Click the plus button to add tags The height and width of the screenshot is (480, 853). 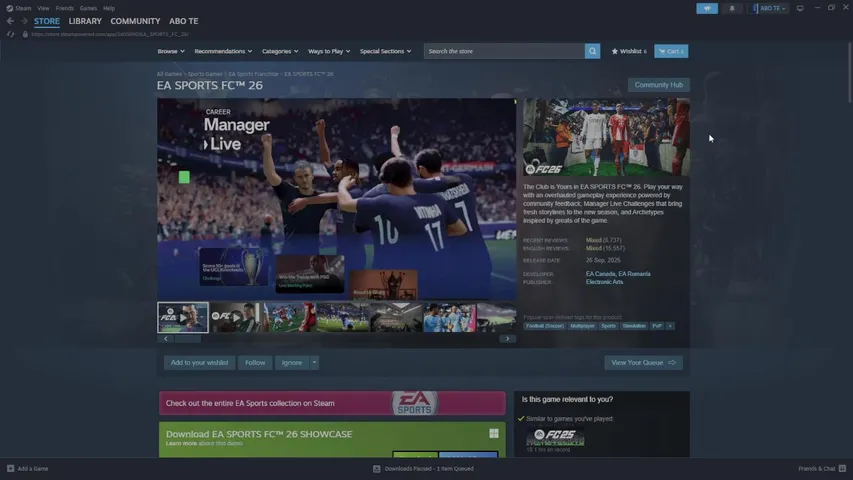pyautogui.click(x=670, y=326)
